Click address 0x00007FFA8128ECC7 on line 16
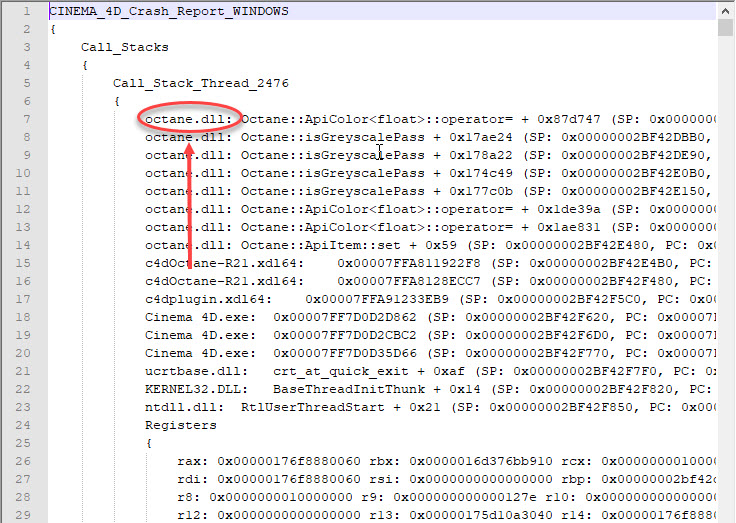Image resolution: width=736 pixels, height=523 pixels. (x=409, y=281)
